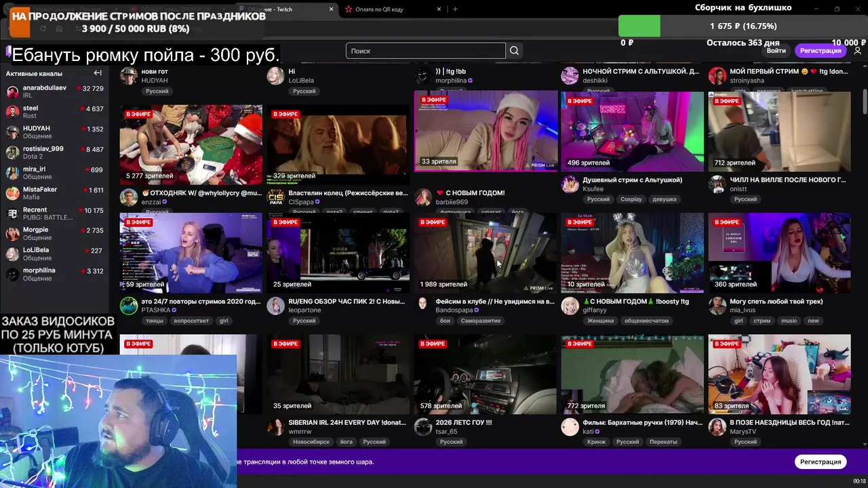Click kati channel avatar

(570, 427)
